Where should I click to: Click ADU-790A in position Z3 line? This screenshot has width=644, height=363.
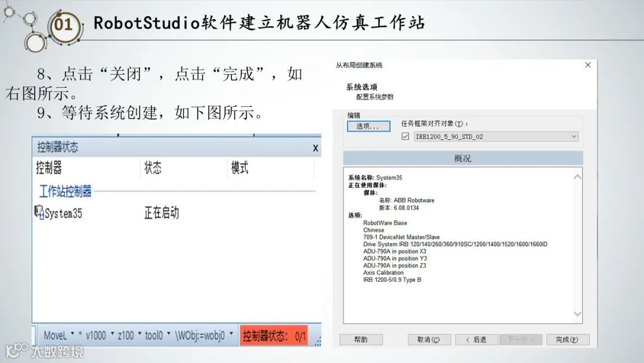(x=395, y=266)
